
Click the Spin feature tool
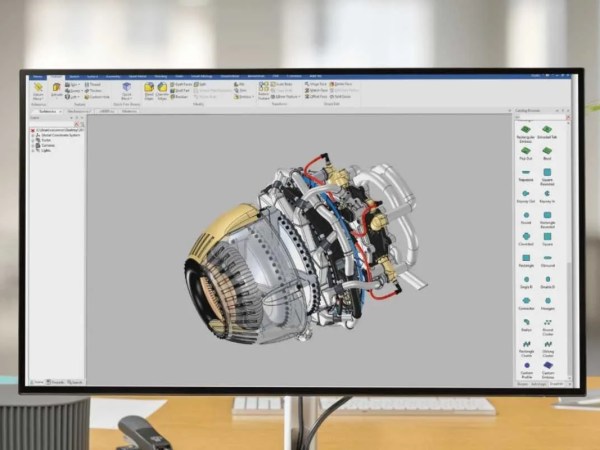click(x=72, y=85)
